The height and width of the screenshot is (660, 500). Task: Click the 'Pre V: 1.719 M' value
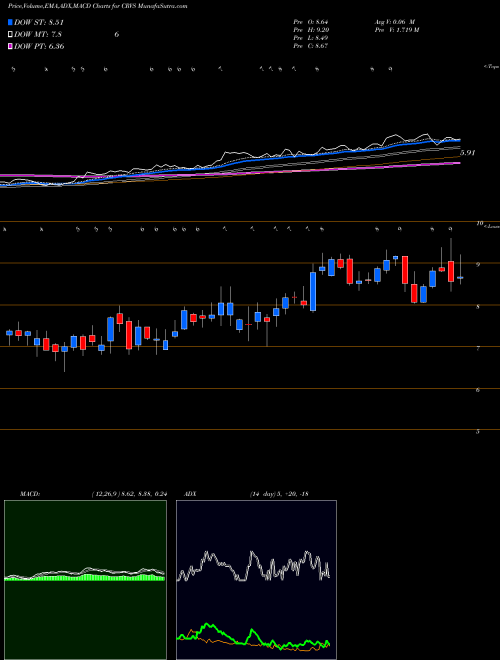pyautogui.click(x=397, y=30)
